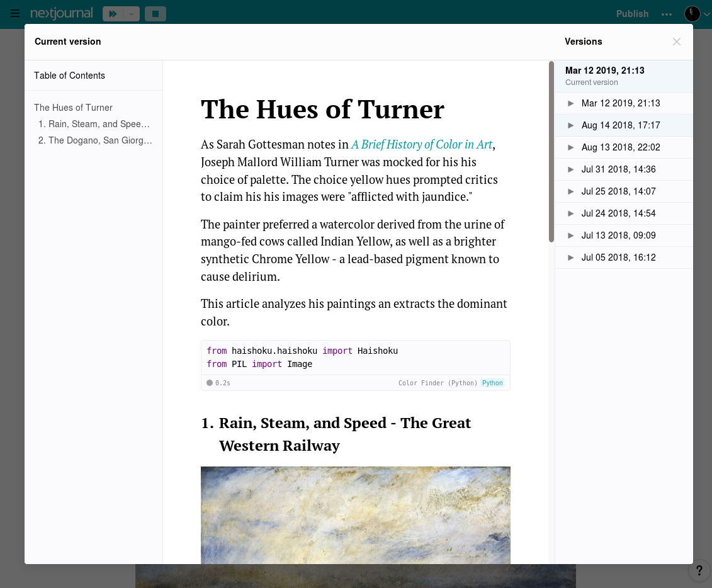Click the 0.2s execution time label
Viewport: 712px width, 588px height.
coord(222,383)
